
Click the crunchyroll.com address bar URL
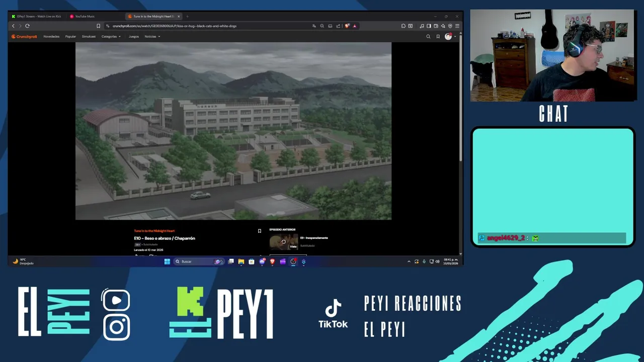pyautogui.click(x=175, y=26)
